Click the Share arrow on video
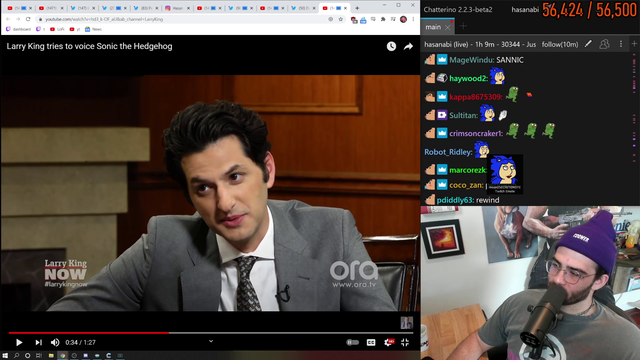 click(408, 47)
